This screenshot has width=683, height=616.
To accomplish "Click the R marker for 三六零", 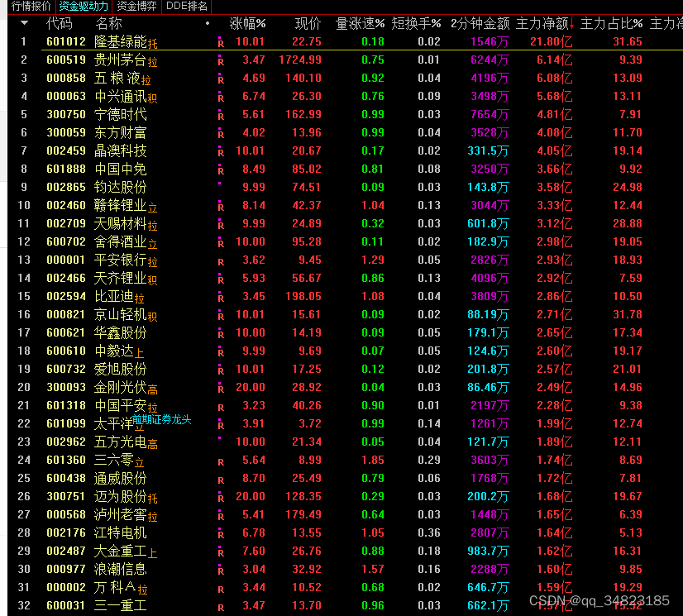I will (x=221, y=461).
